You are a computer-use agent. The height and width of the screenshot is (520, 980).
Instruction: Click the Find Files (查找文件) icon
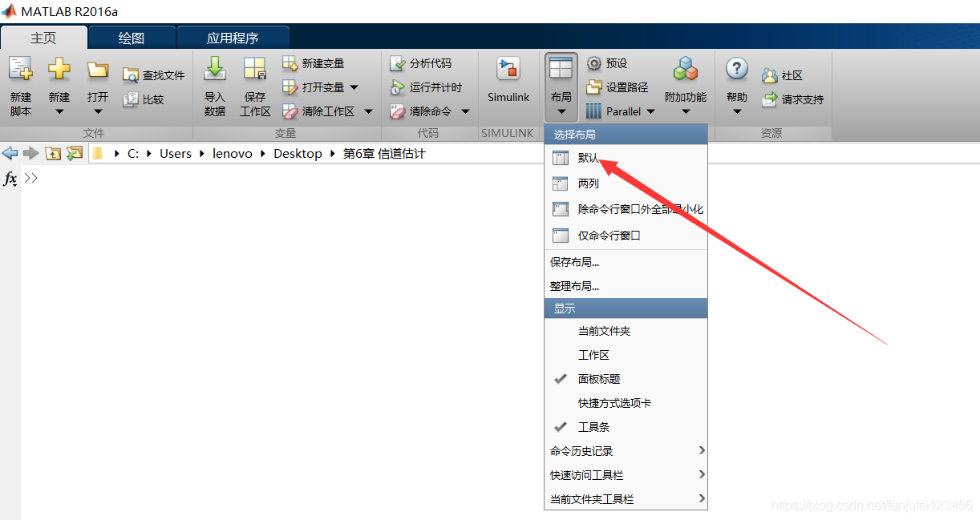coord(131,75)
